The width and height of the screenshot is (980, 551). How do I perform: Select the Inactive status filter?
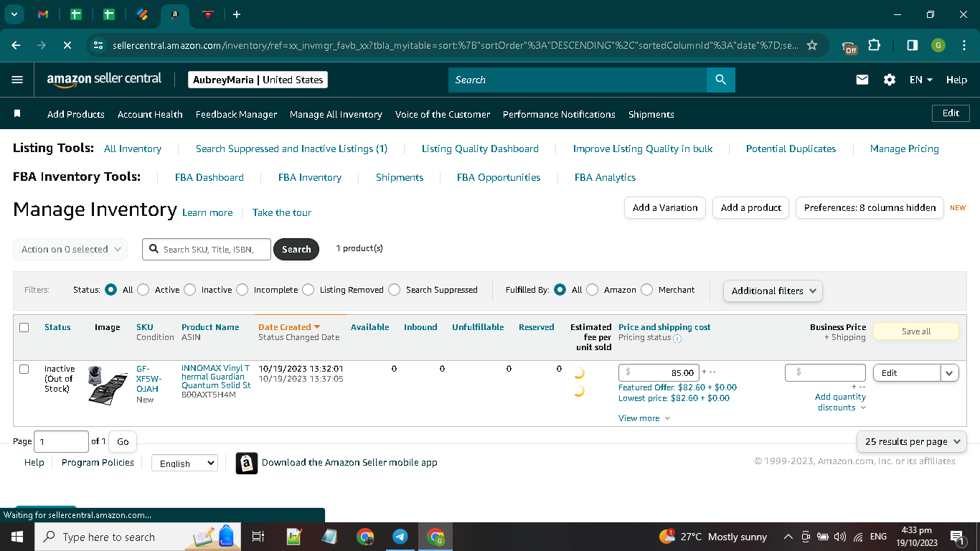coord(189,290)
